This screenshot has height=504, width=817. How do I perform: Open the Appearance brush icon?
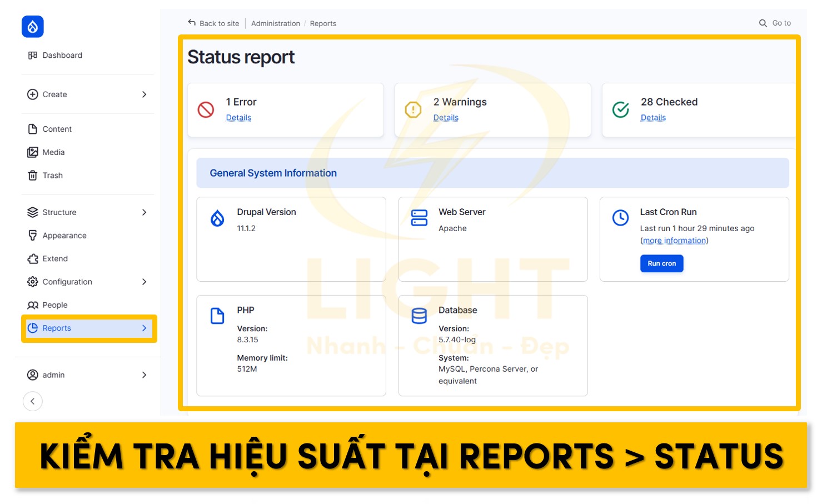pos(33,236)
